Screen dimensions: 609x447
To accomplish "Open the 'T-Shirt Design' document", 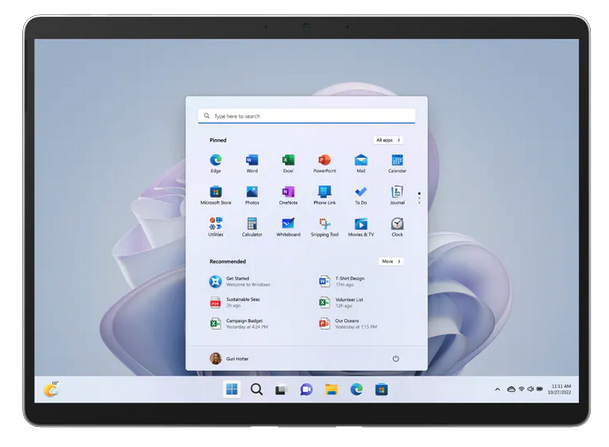I will [x=341, y=281].
